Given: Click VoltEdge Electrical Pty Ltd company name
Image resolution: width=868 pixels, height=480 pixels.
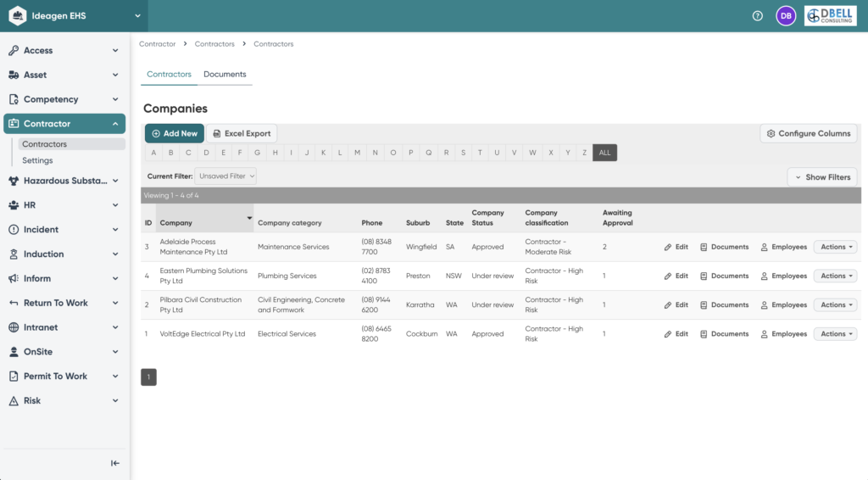Looking at the screenshot, I should (202, 334).
